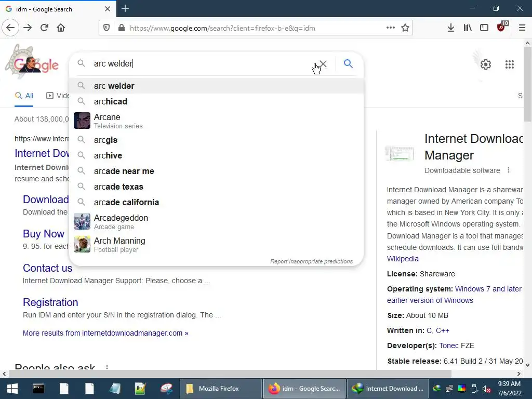
Task: Open the command prompt taskbar icon
Action: pyautogui.click(x=38, y=389)
